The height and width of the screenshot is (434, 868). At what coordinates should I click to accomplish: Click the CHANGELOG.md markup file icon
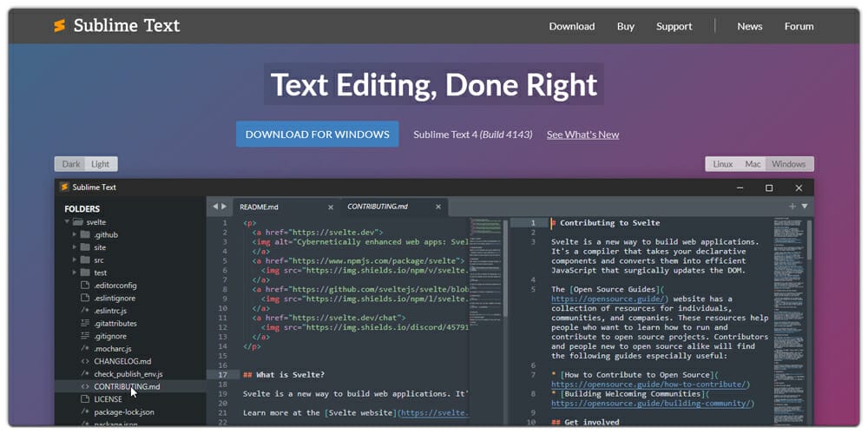coord(85,361)
